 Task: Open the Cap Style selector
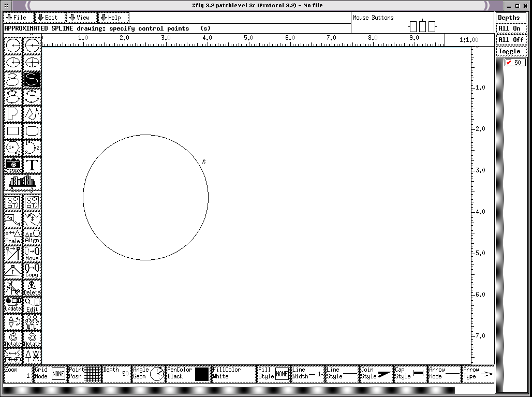(410, 374)
